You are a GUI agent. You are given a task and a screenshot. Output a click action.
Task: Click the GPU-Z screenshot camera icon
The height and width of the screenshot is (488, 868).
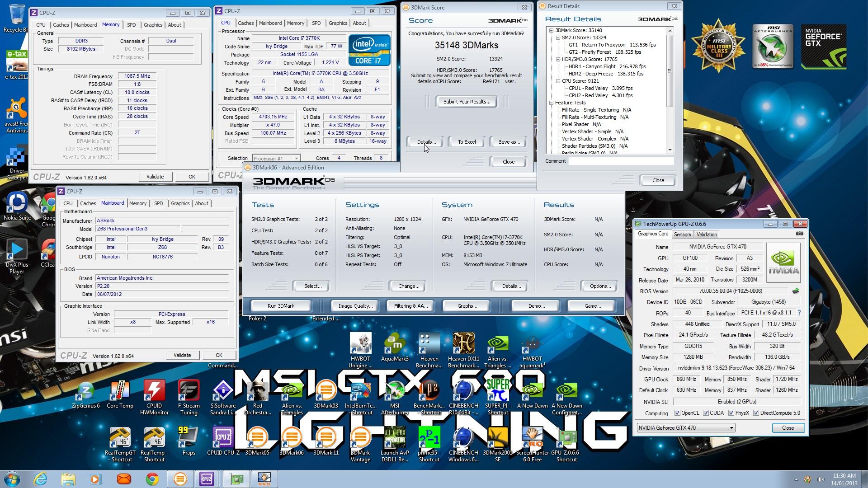(x=799, y=234)
